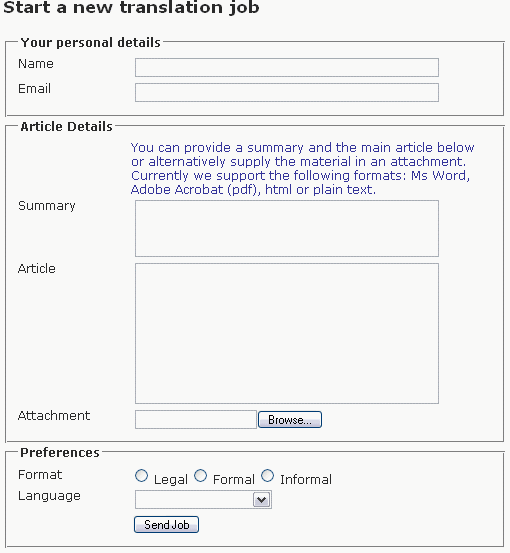
Task: Click the Legal label text
Action: click(x=171, y=480)
